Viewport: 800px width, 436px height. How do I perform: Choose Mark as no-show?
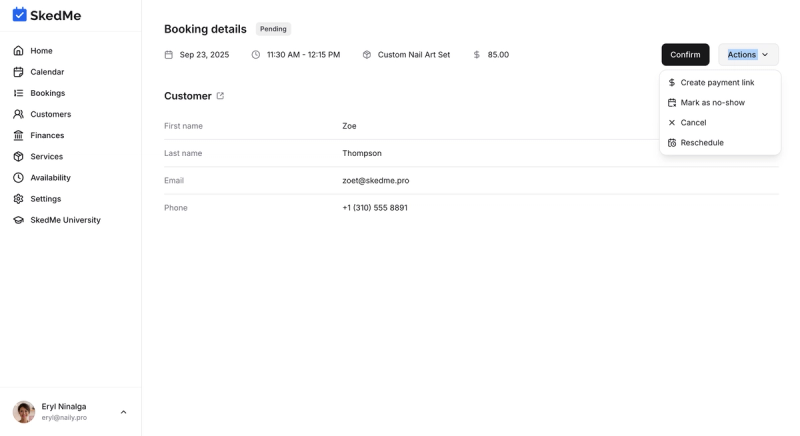point(720,102)
